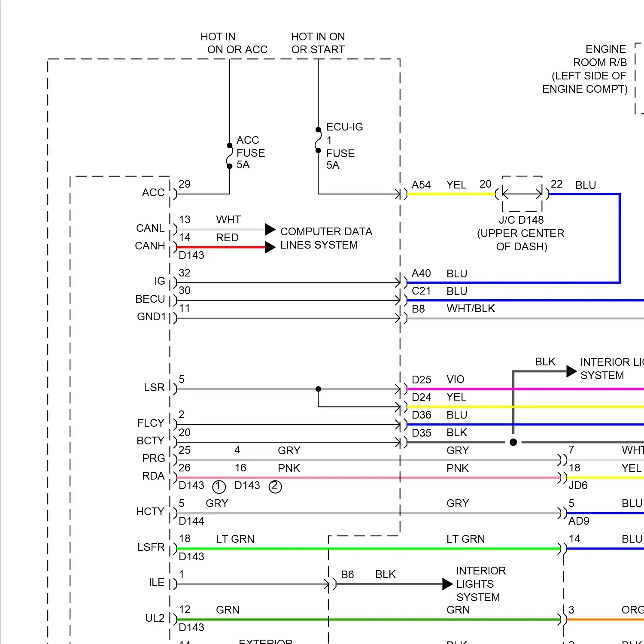Click the UL2 pin label

pos(155,618)
